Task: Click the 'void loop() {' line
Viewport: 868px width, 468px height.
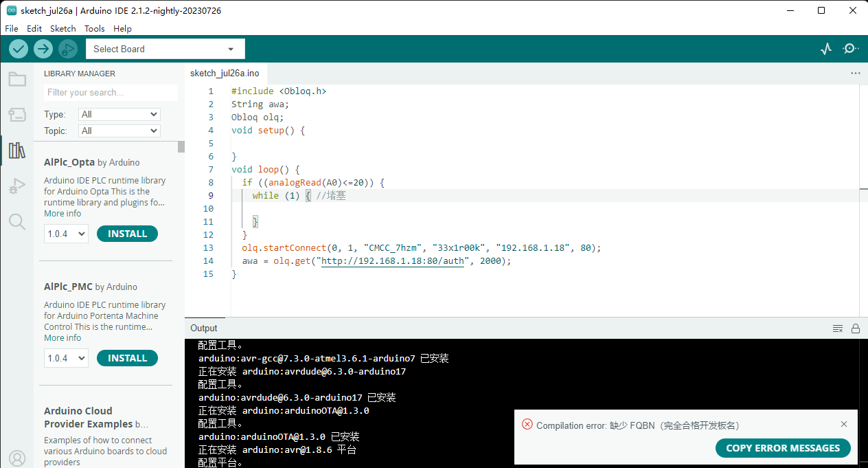Action: tap(266, 169)
